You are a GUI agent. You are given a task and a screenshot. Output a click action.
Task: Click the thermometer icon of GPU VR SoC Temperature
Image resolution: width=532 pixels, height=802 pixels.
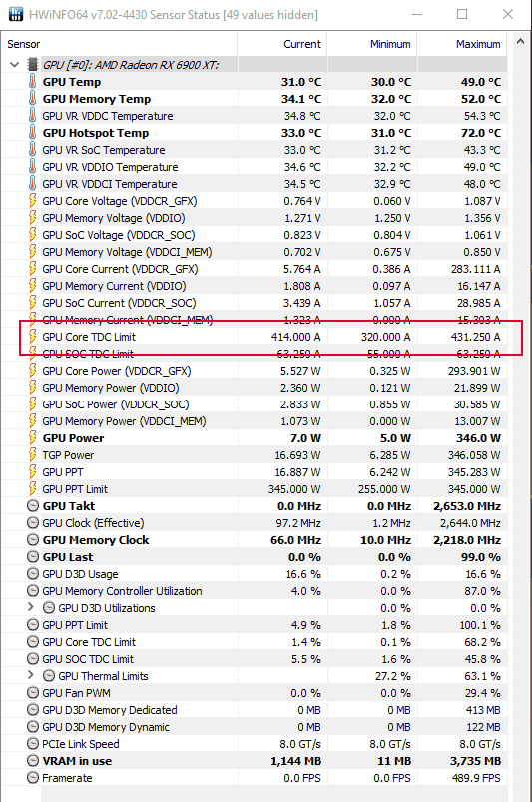tap(32, 150)
